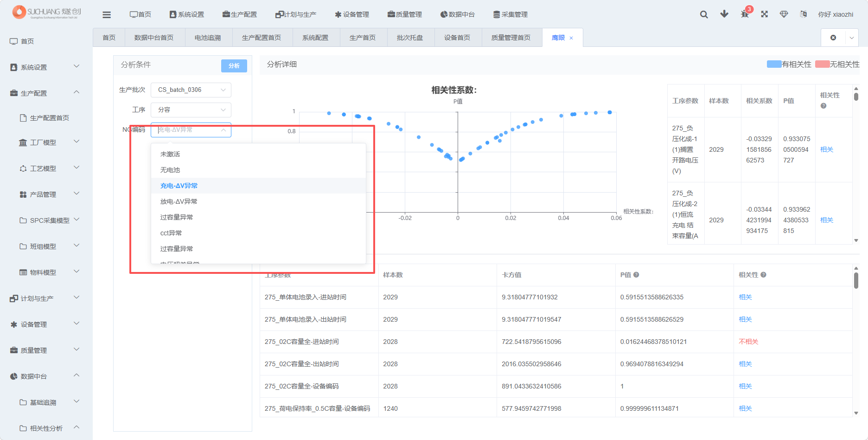Open the tab options chevron dropdown
Viewport: 868px width, 440px height.
pos(852,38)
